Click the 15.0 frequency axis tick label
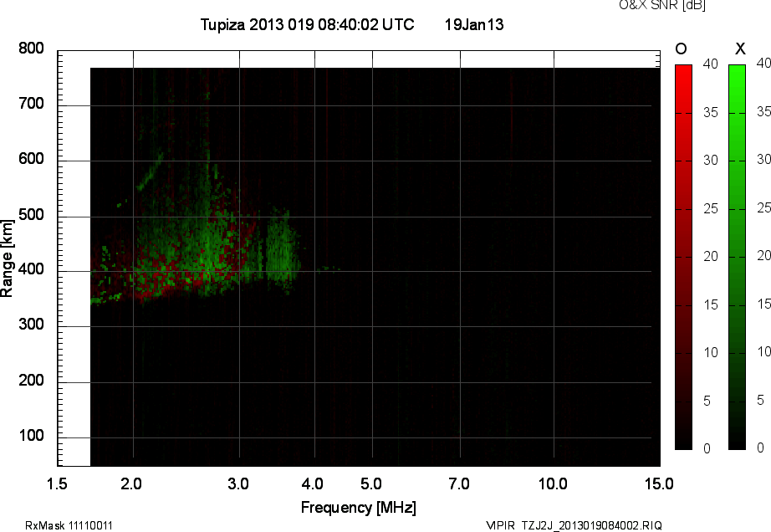771x532 pixels. [x=659, y=483]
